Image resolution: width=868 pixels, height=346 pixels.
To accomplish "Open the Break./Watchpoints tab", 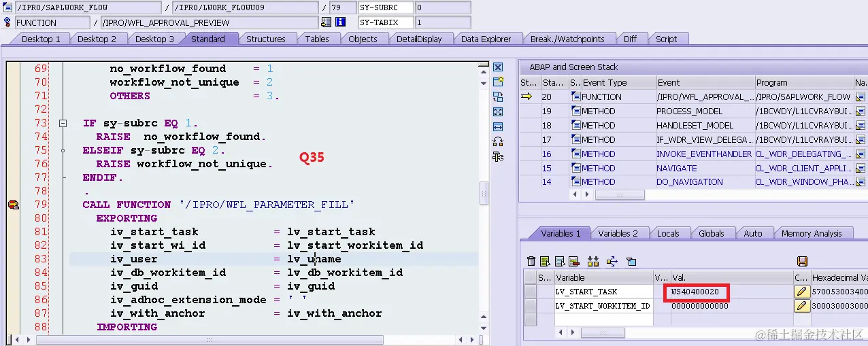I will point(567,39).
